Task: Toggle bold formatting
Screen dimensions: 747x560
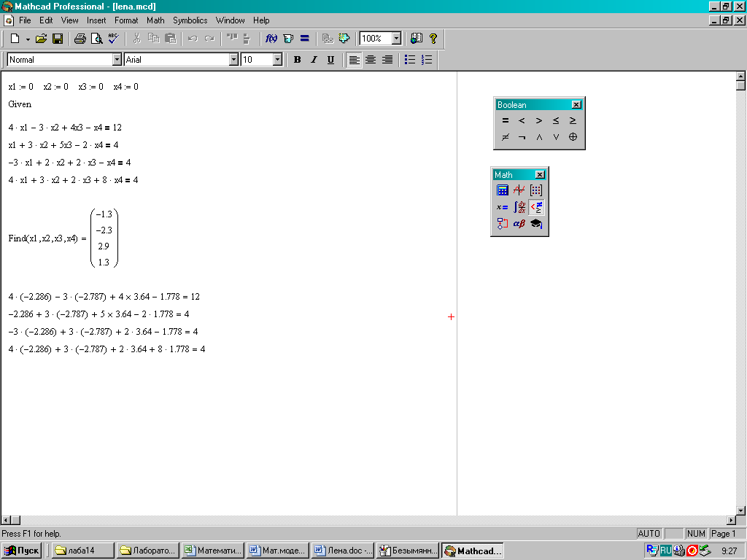Action: click(x=297, y=60)
